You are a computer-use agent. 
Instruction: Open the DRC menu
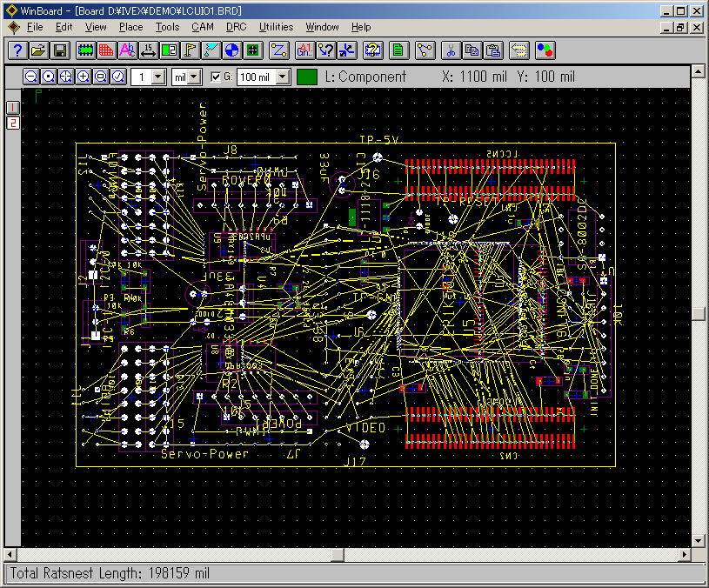(x=236, y=27)
